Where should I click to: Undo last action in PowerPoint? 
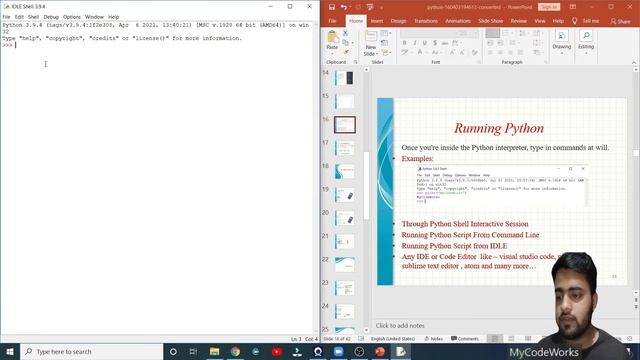(344, 7)
